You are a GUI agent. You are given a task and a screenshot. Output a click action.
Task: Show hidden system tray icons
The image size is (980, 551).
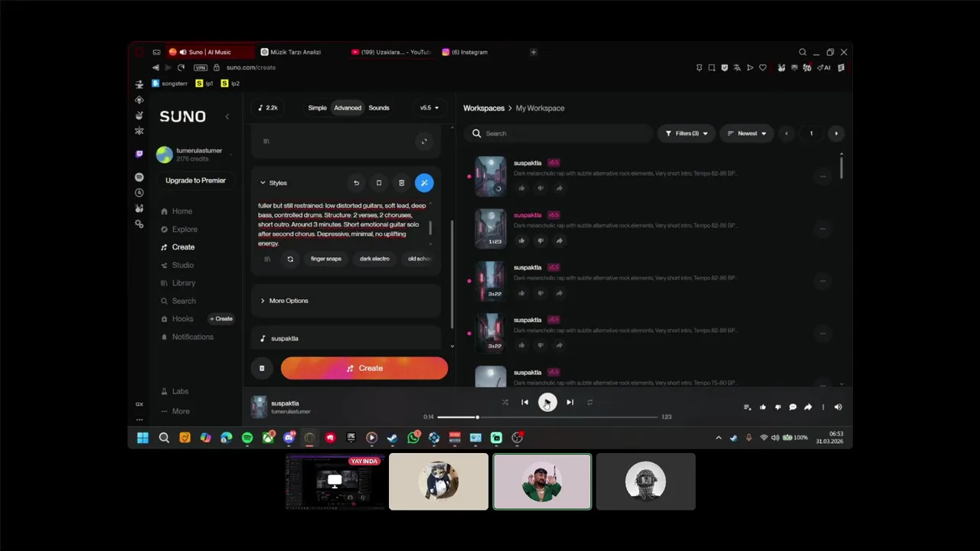tap(718, 438)
